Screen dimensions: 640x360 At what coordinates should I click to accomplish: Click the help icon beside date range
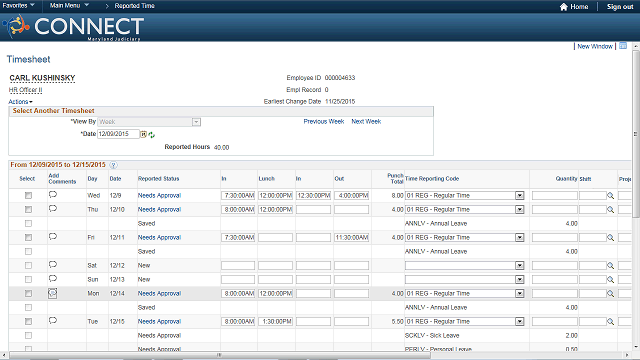pyautogui.click(x=113, y=165)
